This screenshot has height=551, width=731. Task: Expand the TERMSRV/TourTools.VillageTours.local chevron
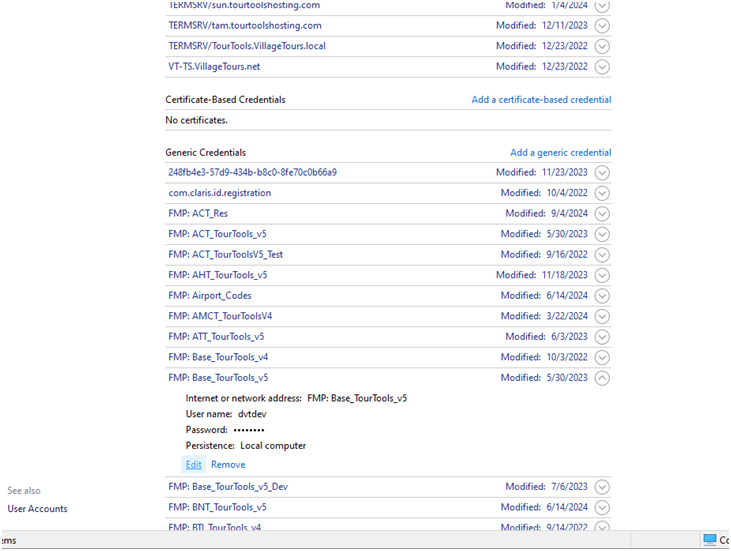point(602,46)
